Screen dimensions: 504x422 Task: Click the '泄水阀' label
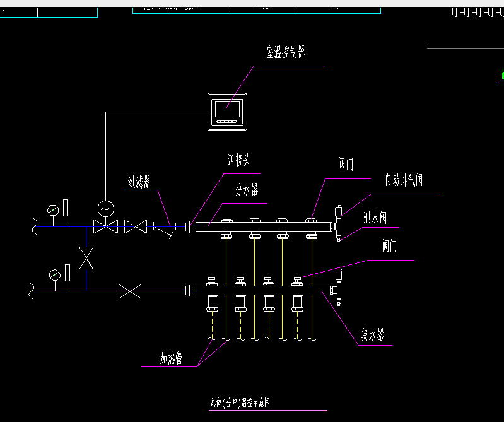(x=375, y=218)
